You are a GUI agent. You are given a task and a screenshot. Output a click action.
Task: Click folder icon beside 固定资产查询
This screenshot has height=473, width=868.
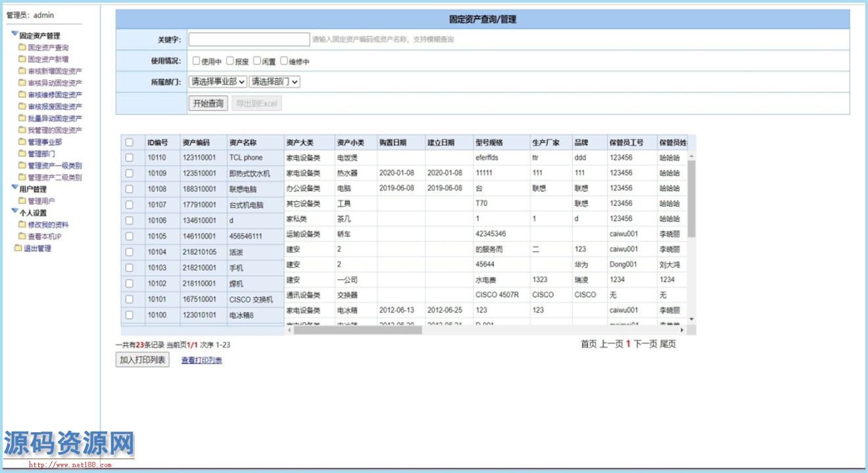(x=22, y=47)
